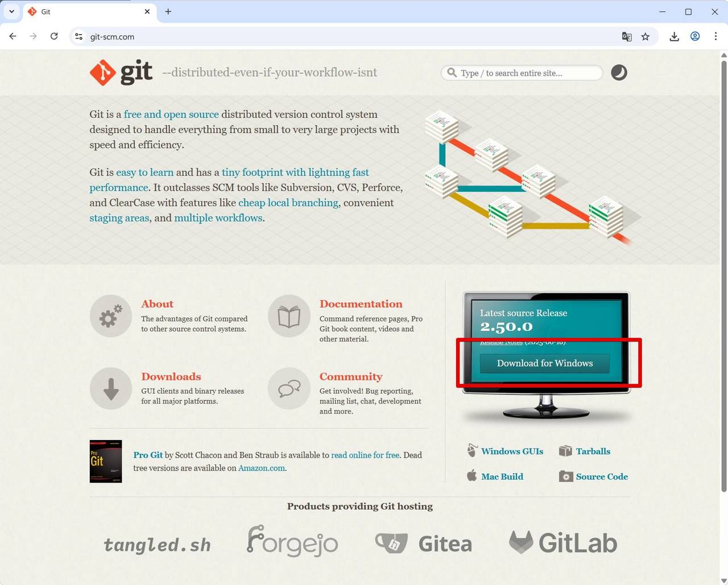
Task: Open a new tab with plus button
Action: click(x=168, y=11)
